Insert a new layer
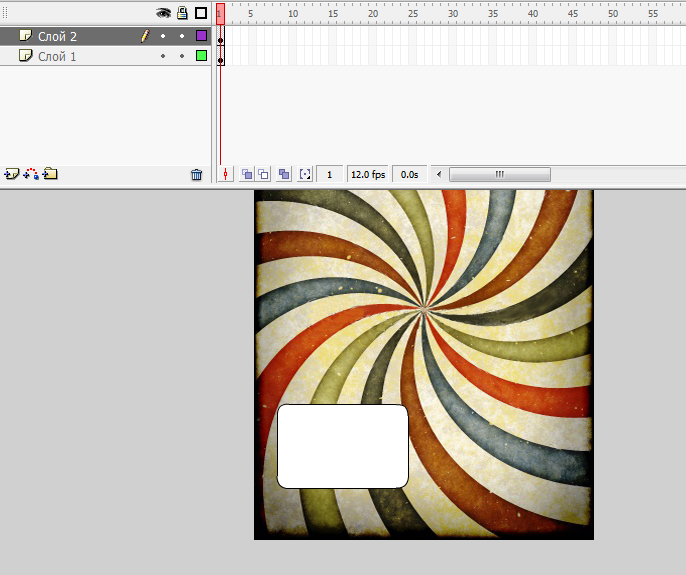 coord(12,174)
